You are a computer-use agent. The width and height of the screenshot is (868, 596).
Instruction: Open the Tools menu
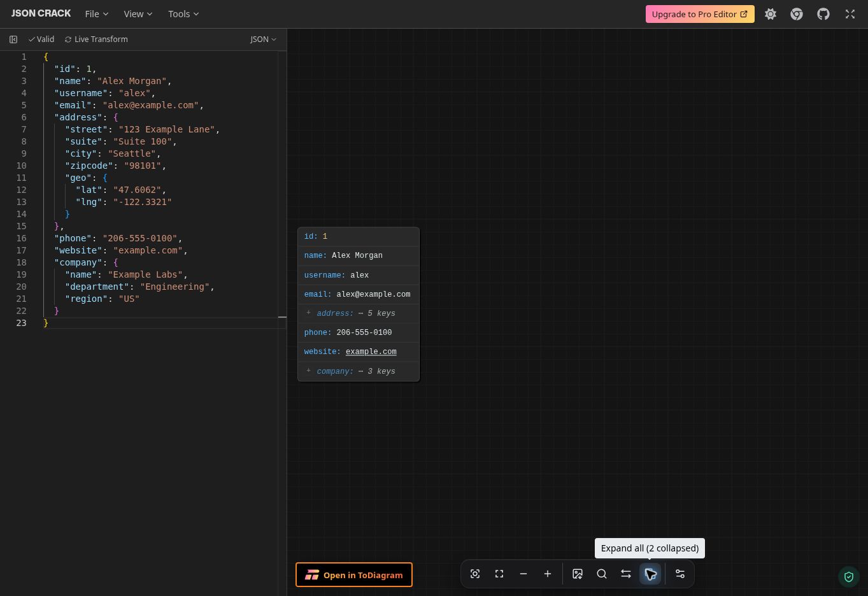[x=183, y=14]
